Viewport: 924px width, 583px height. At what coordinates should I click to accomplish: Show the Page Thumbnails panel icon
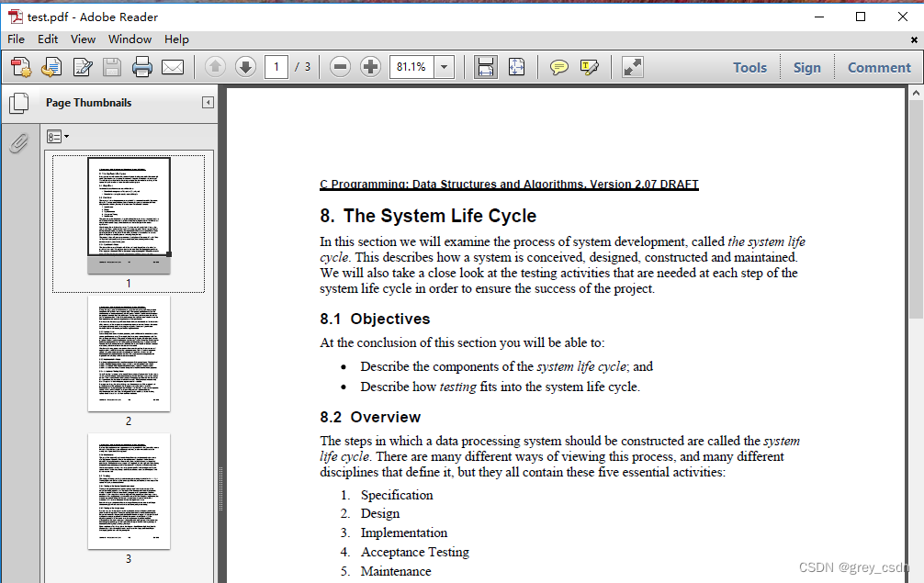[18, 103]
